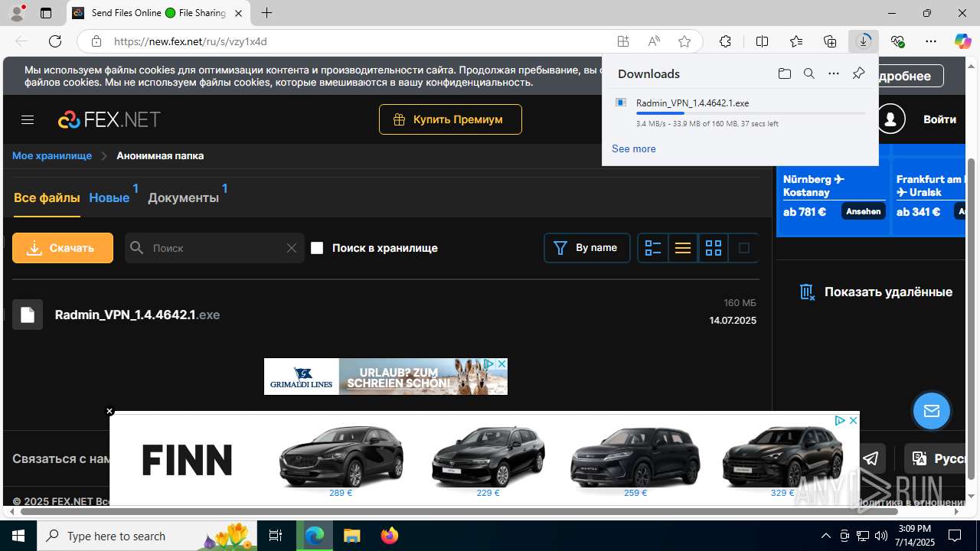Open the Favorites list icon
The width and height of the screenshot is (980, 551).
click(x=796, y=41)
